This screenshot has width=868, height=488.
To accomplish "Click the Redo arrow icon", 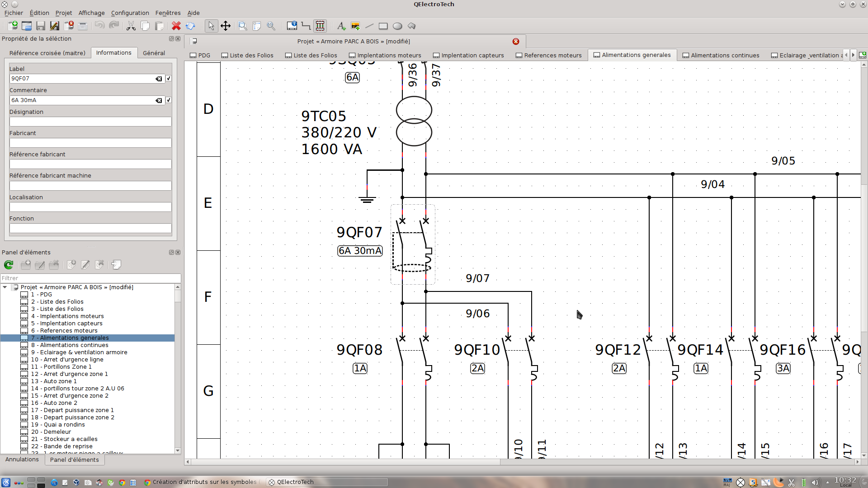I will (114, 26).
